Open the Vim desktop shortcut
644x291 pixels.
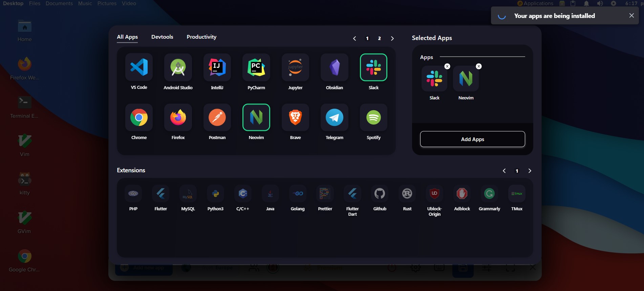pos(25,145)
